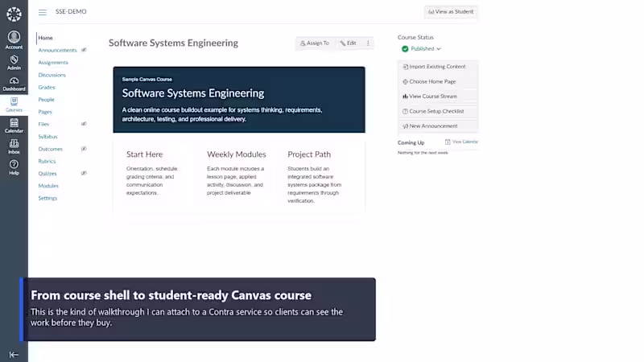644x362 pixels.
Task: Click New Announcement
Action: [438, 126]
